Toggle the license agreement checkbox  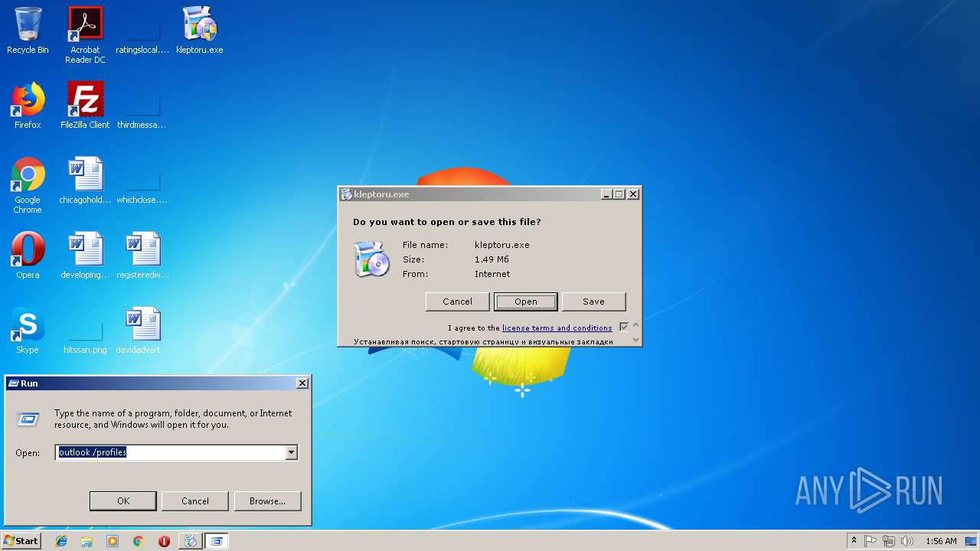tap(623, 328)
